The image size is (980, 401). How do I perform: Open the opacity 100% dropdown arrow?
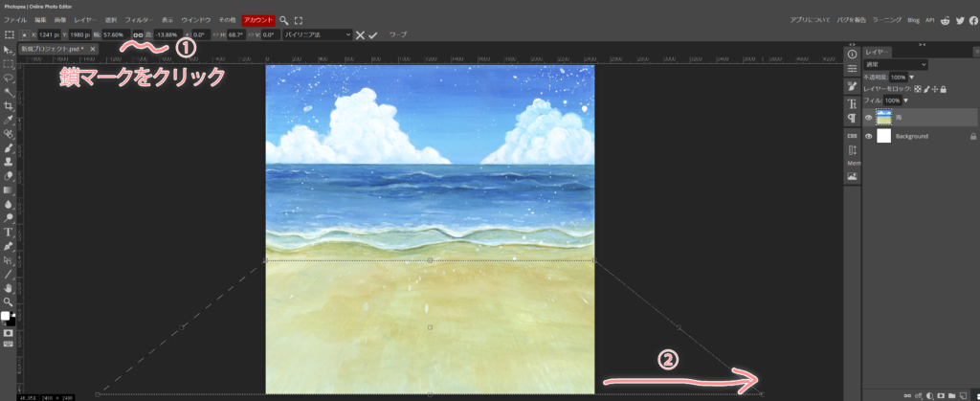(x=912, y=77)
